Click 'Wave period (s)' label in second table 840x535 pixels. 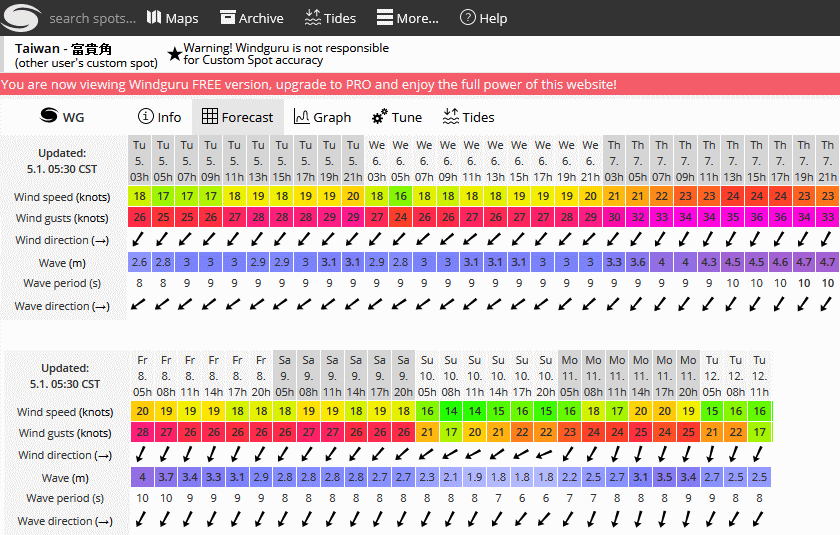click(x=65, y=498)
